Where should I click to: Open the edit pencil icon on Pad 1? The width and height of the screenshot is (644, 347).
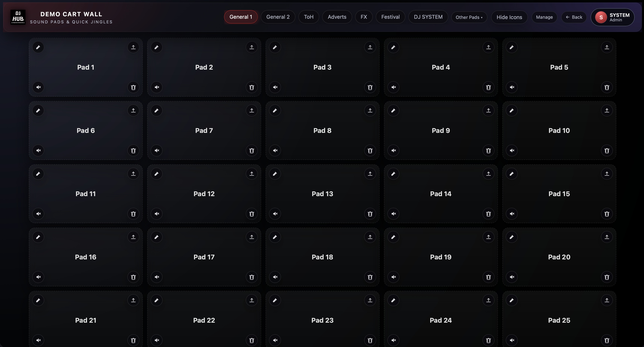coord(38,47)
